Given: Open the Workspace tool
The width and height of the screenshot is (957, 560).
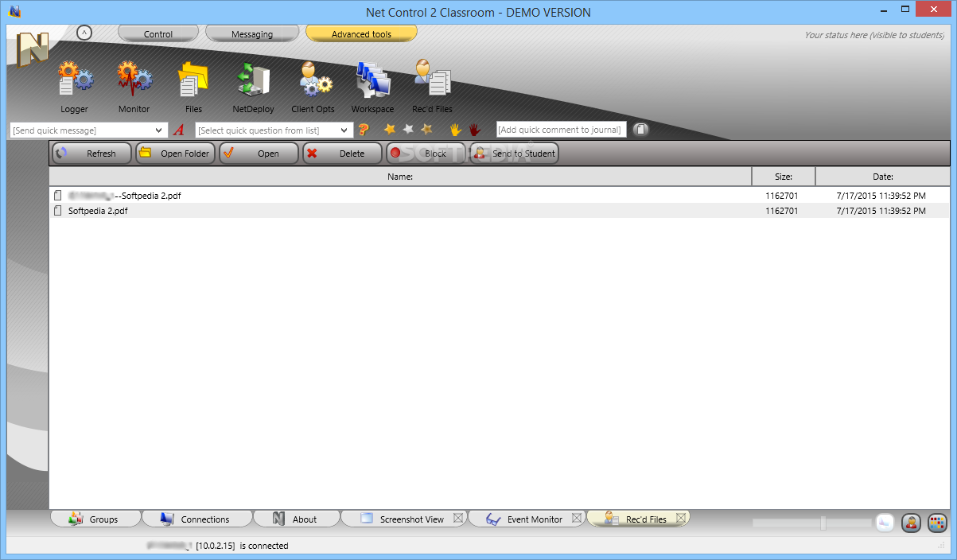Looking at the screenshot, I should tap(372, 87).
